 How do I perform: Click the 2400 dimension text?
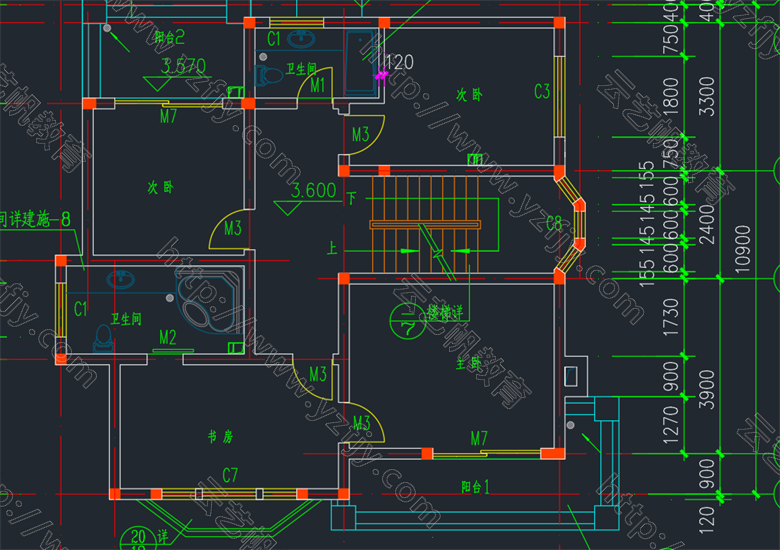[x=706, y=225]
